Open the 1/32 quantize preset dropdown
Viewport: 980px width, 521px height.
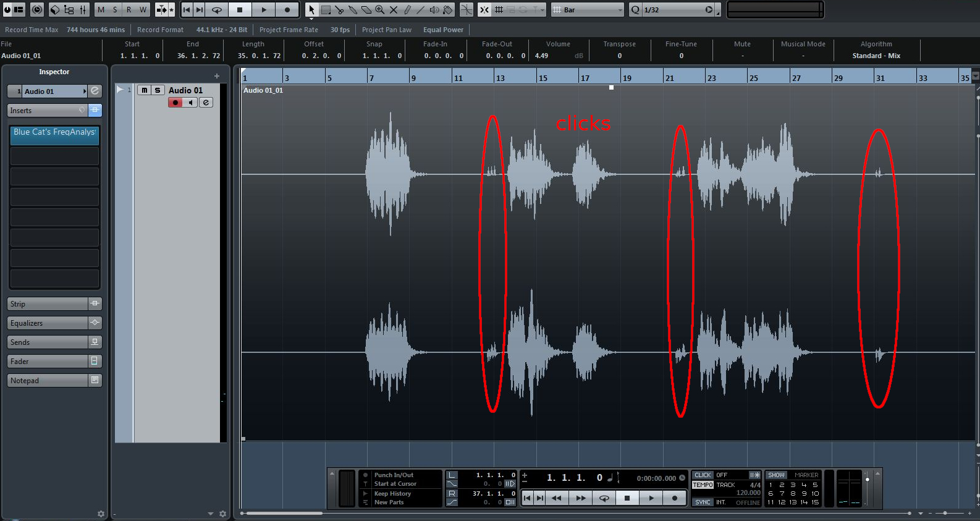678,10
